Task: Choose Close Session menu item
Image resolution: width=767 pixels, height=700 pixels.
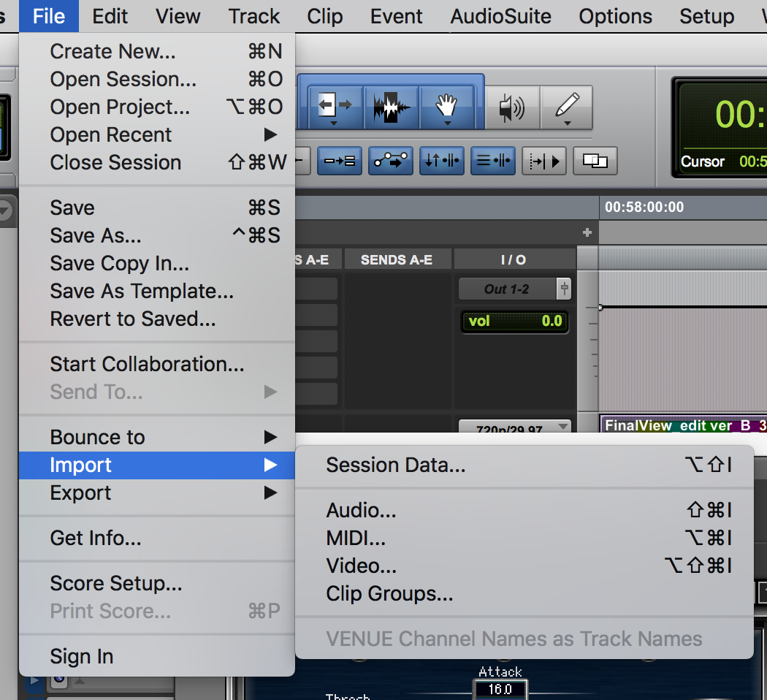Action: pos(156,162)
